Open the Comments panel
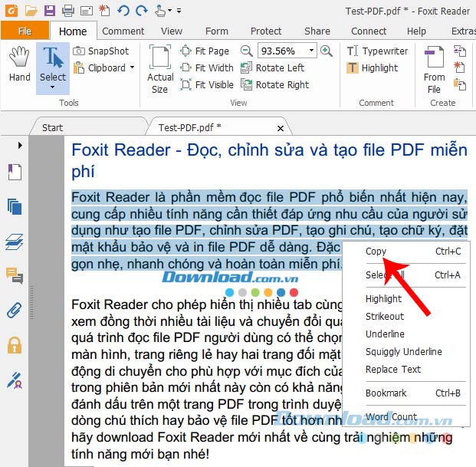 tap(15, 276)
